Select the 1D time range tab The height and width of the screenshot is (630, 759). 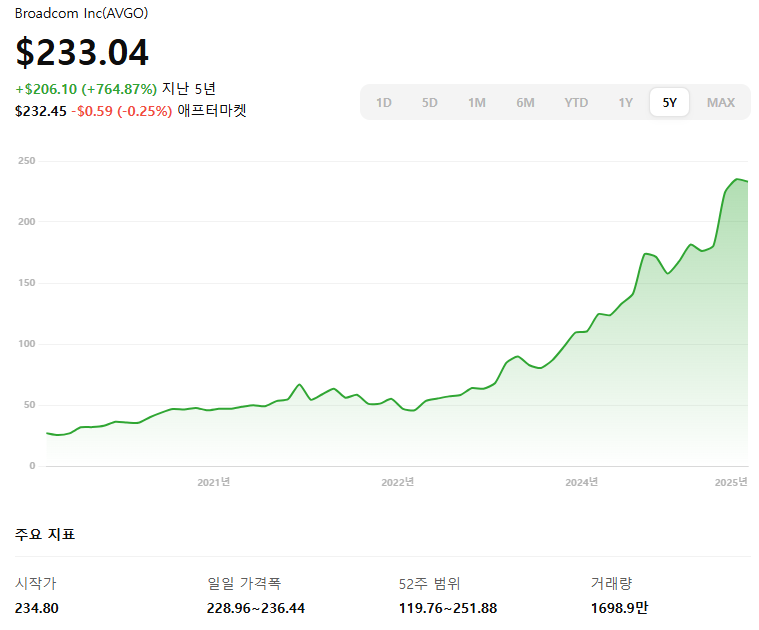[383, 103]
